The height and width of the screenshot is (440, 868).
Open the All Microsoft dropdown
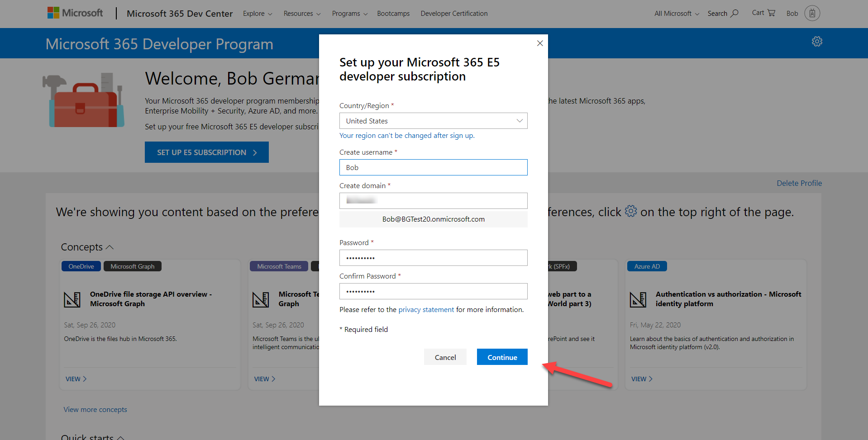677,14
